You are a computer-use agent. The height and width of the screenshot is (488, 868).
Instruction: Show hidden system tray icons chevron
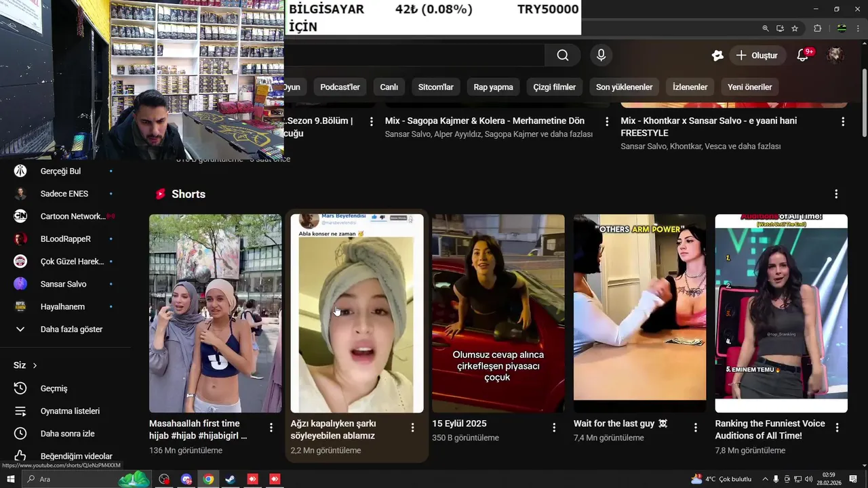(766, 479)
